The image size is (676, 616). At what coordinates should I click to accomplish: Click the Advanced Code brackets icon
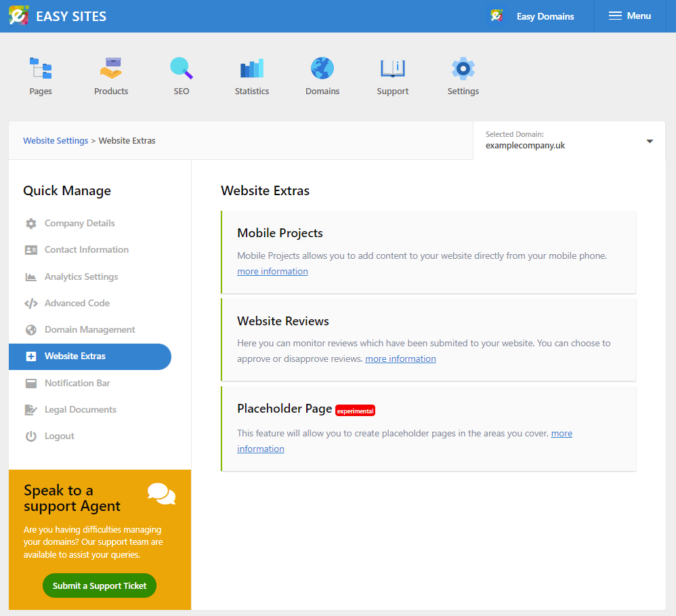(31, 303)
